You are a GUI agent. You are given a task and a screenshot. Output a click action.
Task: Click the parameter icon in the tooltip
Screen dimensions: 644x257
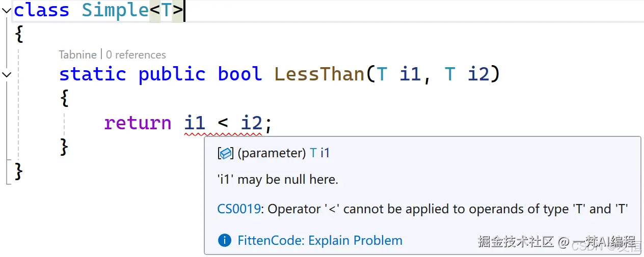(x=225, y=153)
